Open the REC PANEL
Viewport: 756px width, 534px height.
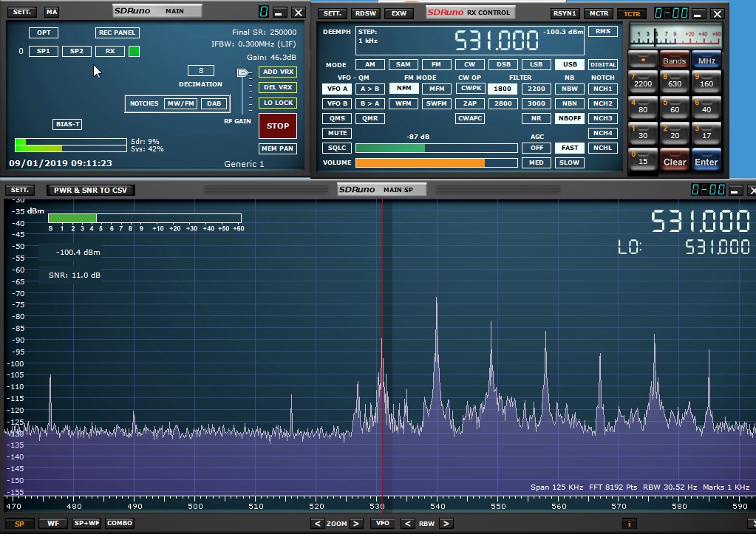pos(118,32)
